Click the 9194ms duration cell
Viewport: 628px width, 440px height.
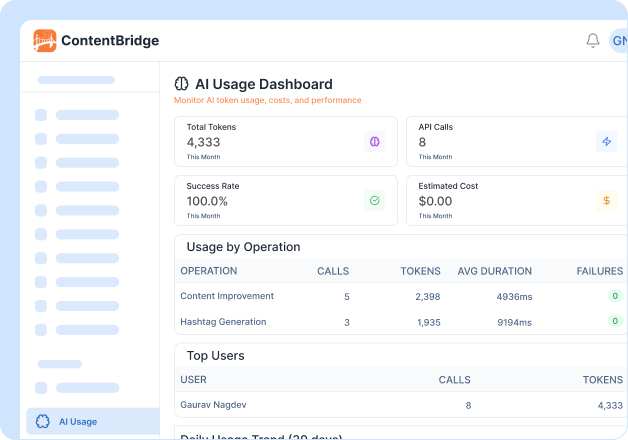pyautogui.click(x=514, y=322)
